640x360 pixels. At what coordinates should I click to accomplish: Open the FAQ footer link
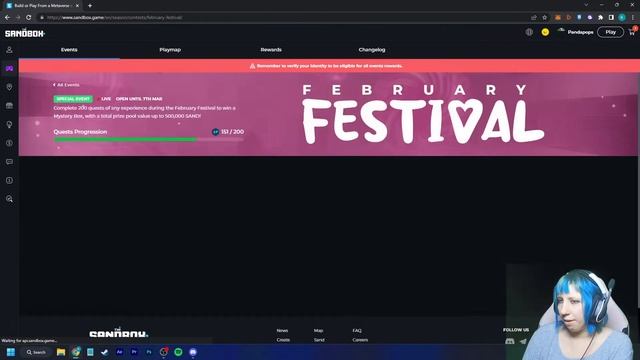(357, 331)
